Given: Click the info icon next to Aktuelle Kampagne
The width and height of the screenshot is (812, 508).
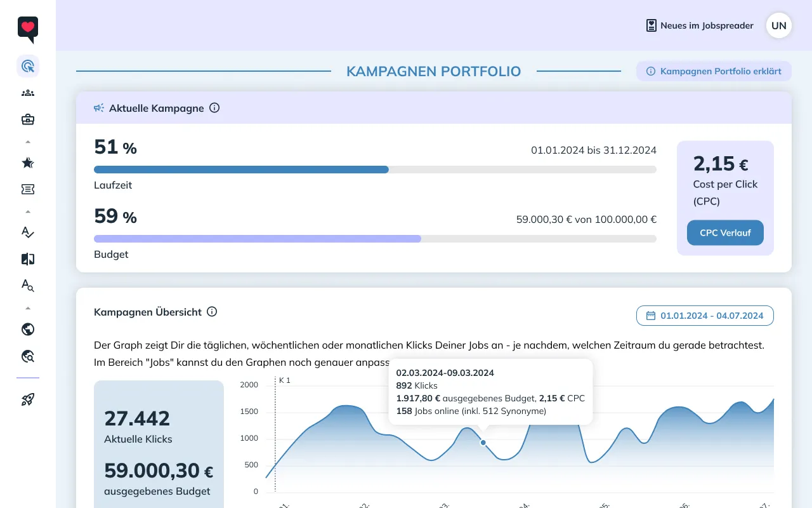Looking at the screenshot, I should tap(214, 108).
